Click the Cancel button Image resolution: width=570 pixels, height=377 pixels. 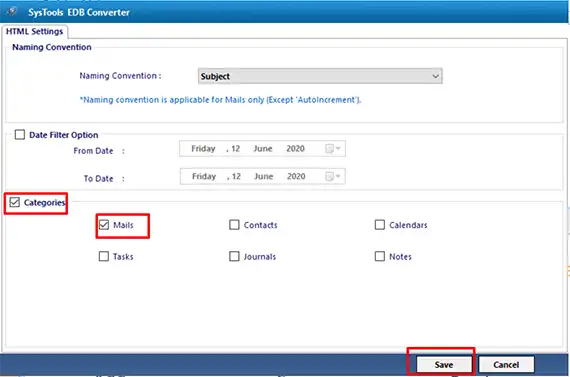[x=506, y=364]
